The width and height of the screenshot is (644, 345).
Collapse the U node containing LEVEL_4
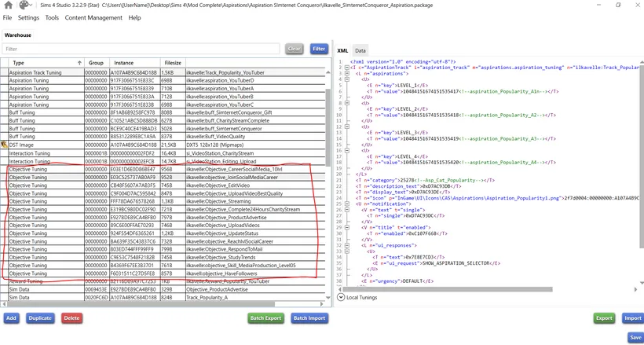coord(347,151)
